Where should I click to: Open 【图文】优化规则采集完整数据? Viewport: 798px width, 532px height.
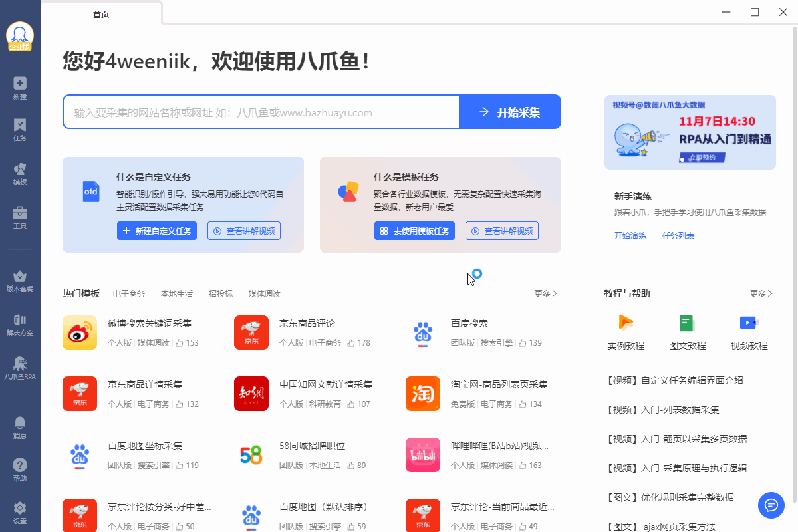(x=669, y=497)
